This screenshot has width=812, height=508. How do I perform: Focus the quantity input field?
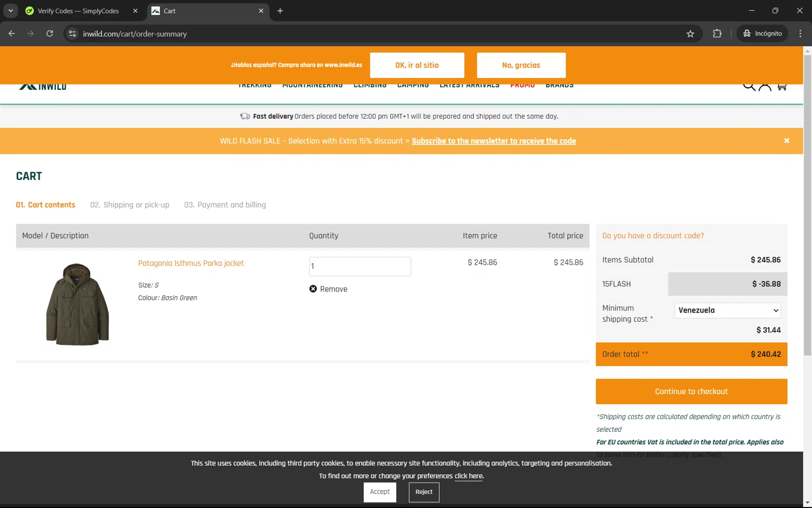pyautogui.click(x=360, y=266)
